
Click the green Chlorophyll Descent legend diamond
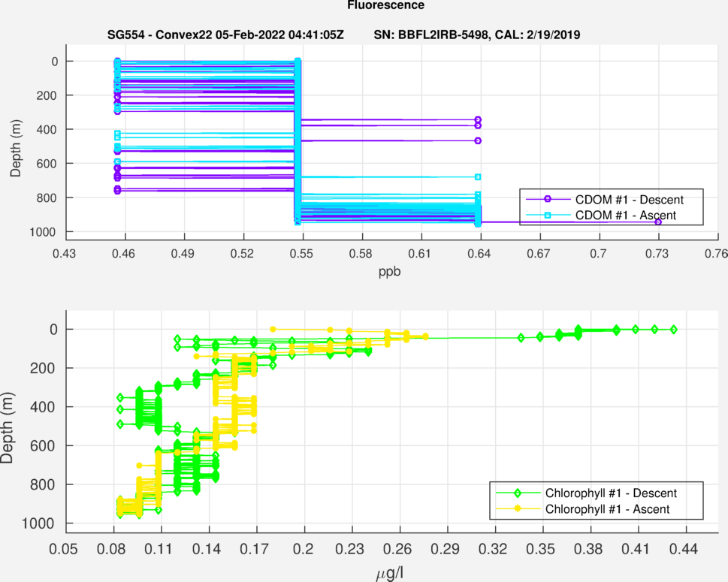click(518, 493)
